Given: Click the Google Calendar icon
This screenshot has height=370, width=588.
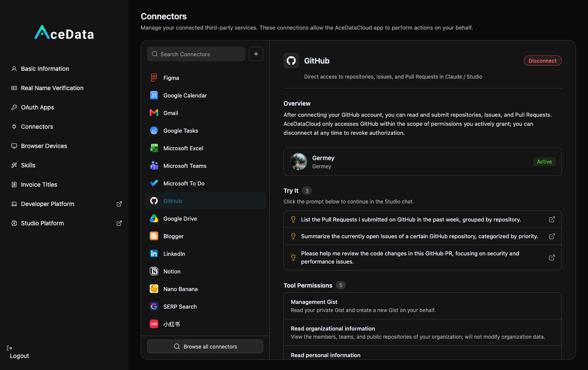Looking at the screenshot, I should 154,95.
